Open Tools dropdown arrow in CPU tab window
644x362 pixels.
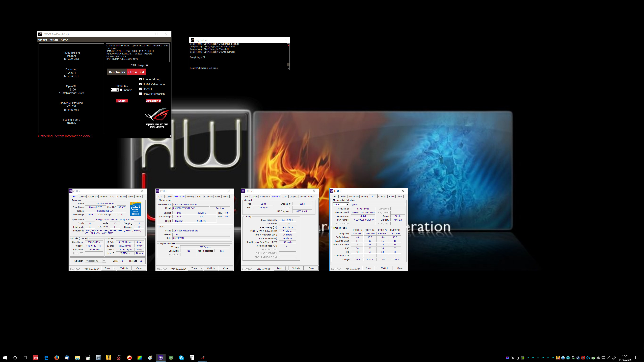click(x=115, y=268)
